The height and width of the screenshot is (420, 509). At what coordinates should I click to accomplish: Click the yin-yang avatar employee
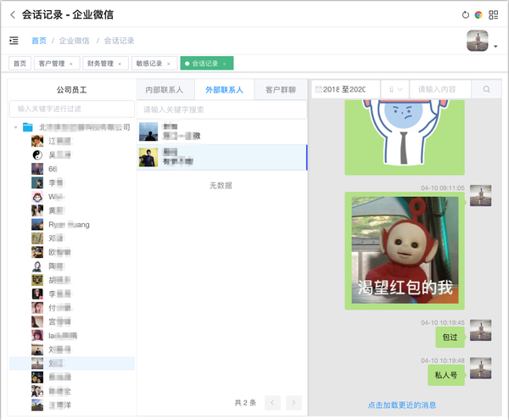(x=37, y=155)
